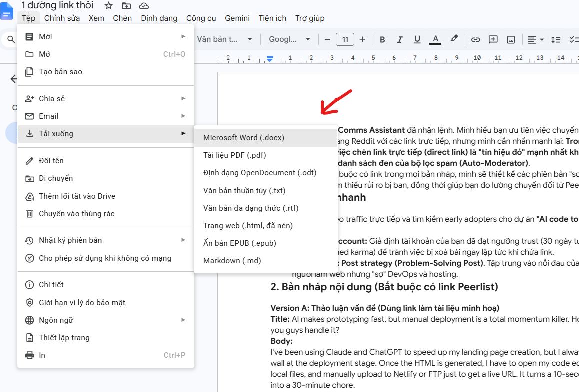Viewport: 579px width, 392px height.
Task: Open the font family dropdown 'Googl...'
Action: 289,39
